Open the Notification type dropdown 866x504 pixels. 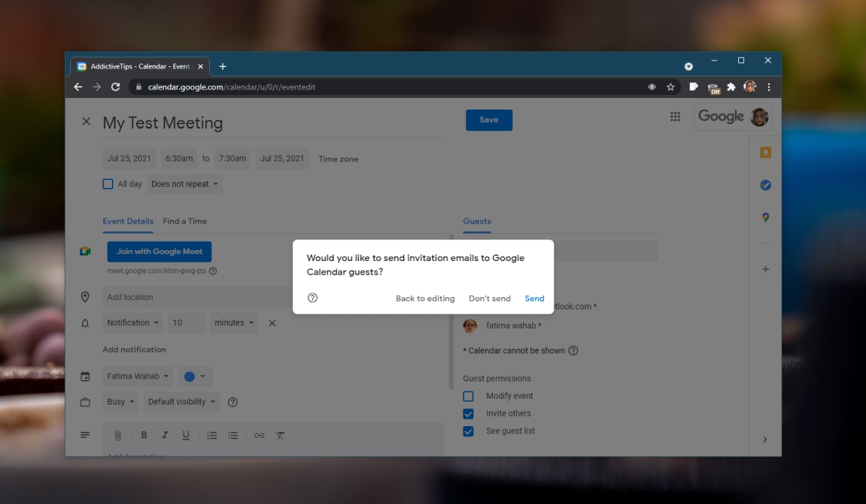(133, 323)
